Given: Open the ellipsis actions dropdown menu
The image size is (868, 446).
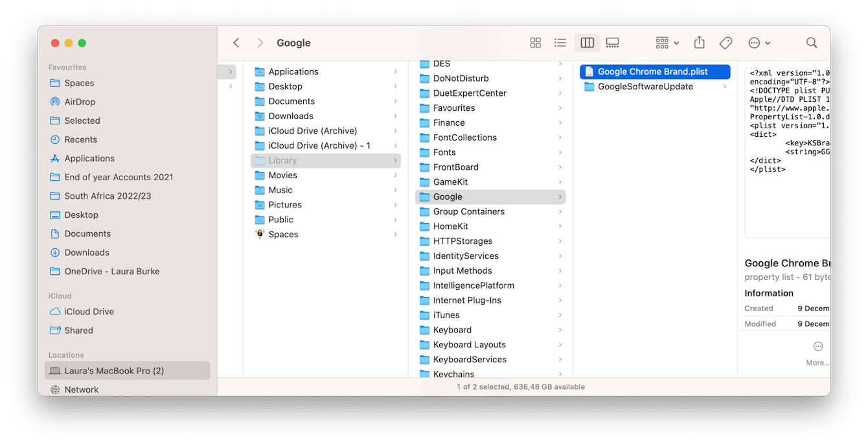Looking at the screenshot, I should point(759,42).
